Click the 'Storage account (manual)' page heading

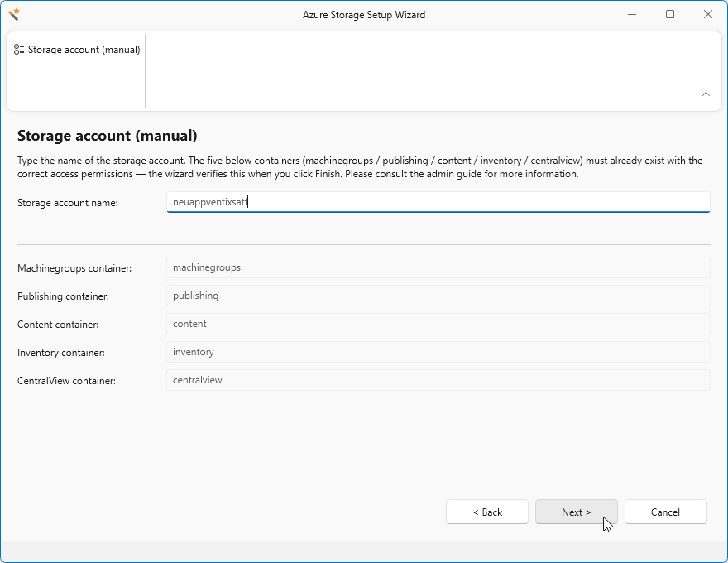(x=108, y=136)
